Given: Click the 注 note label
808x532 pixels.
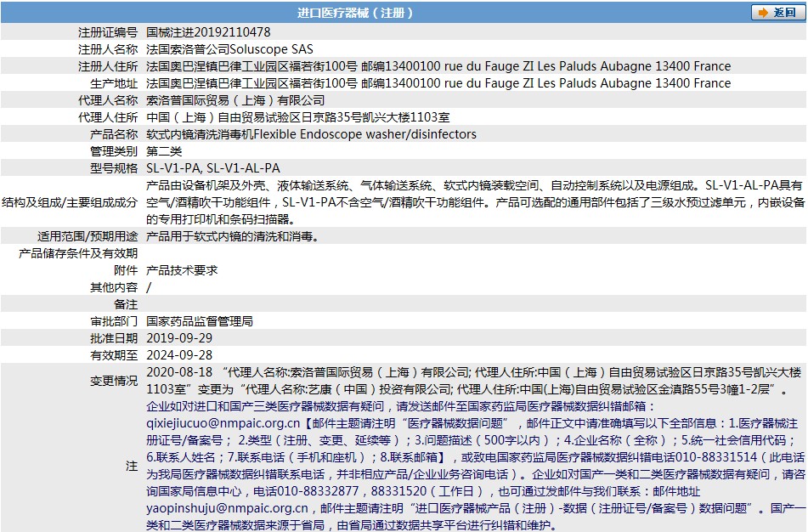Looking at the screenshot, I should coord(132,466).
